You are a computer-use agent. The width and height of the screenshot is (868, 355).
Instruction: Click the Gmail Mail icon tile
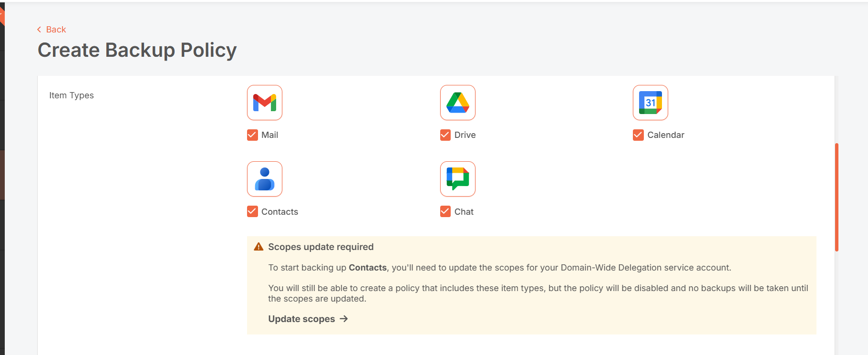[265, 103]
